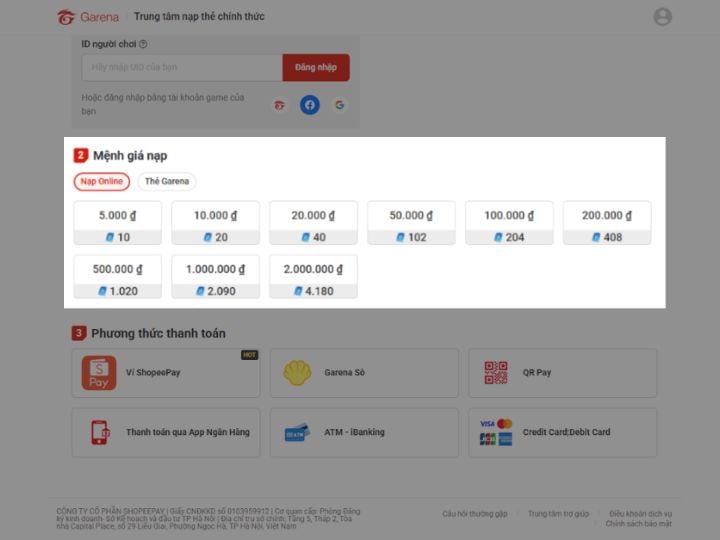This screenshot has width=720, height=540.
Task: Pick the 200.000 đ package
Action: pyautogui.click(x=607, y=223)
